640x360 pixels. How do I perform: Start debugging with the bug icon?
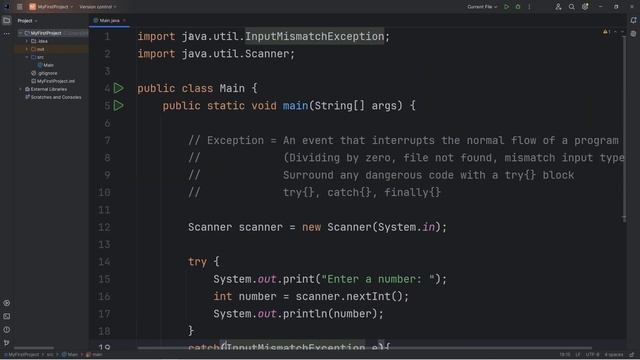coord(518,7)
